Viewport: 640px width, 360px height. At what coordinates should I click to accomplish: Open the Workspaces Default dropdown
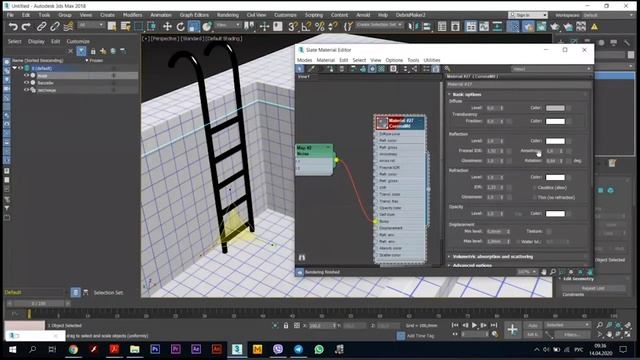point(608,15)
